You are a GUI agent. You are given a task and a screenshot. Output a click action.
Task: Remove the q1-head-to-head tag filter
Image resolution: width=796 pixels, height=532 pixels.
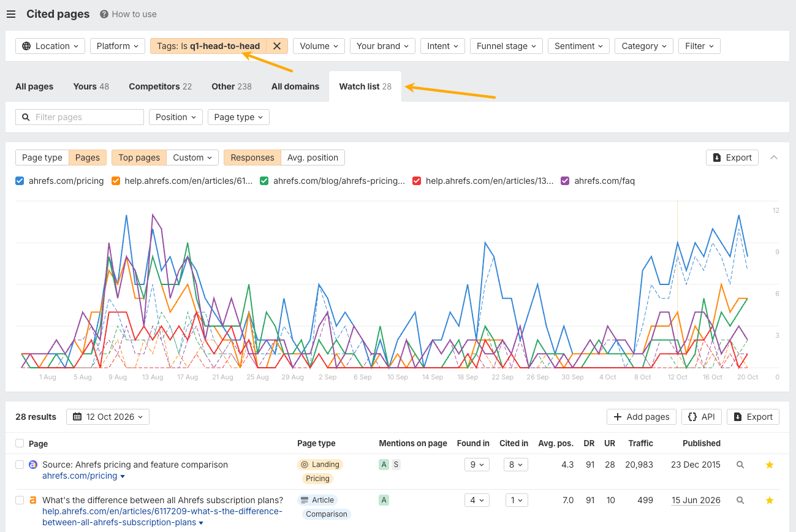coord(277,46)
